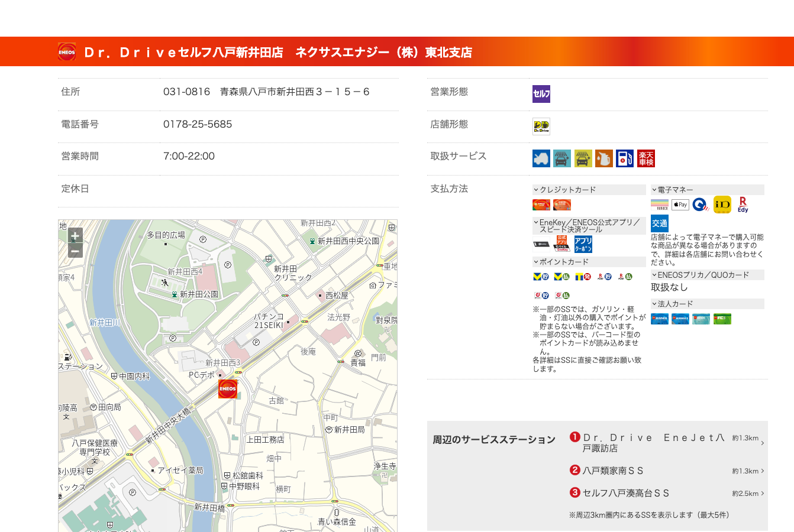The width and height of the screenshot is (794, 532).
Task: Click the Dr.Drive store type icon
Action: pos(541,126)
